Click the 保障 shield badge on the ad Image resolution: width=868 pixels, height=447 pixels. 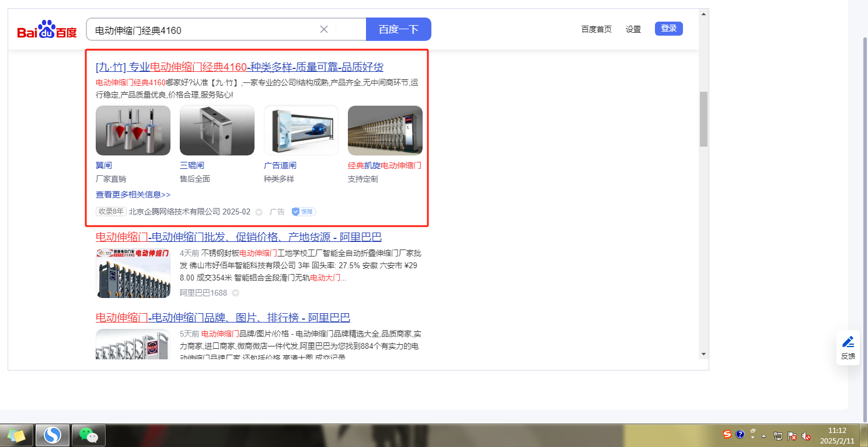click(304, 212)
